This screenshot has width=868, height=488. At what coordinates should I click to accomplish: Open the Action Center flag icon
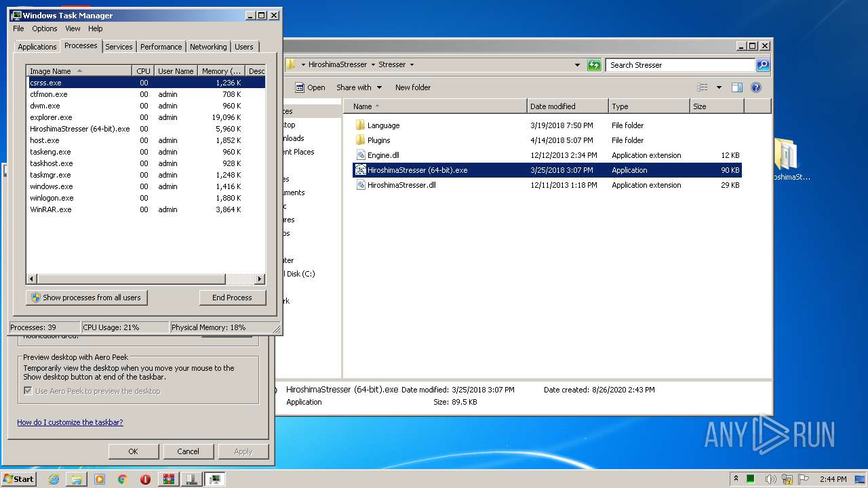804,479
